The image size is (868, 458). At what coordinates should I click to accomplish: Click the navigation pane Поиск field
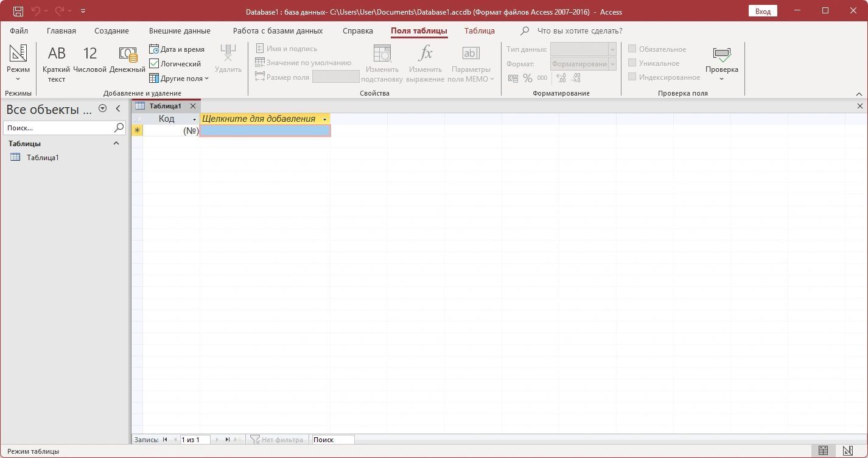click(59, 128)
